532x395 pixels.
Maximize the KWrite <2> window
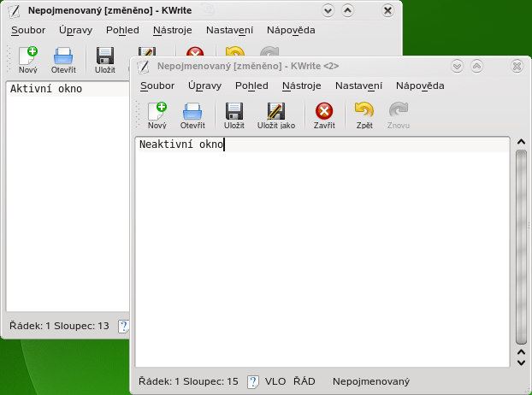pos(476,66)
